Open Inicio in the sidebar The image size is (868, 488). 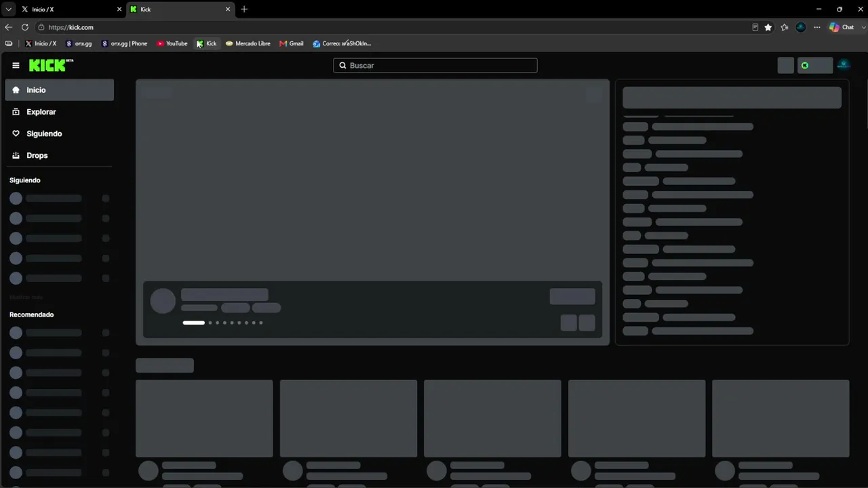(59, 90)
